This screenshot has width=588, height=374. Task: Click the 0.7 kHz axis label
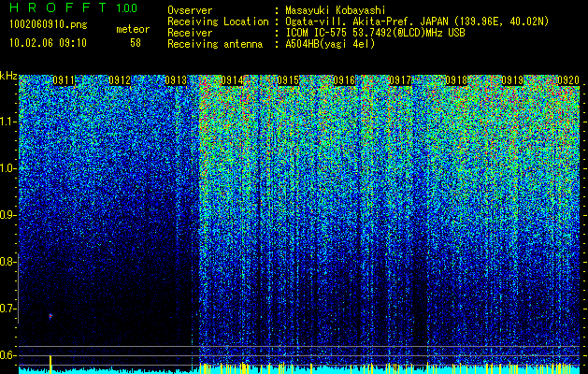(x=7, y=309)
